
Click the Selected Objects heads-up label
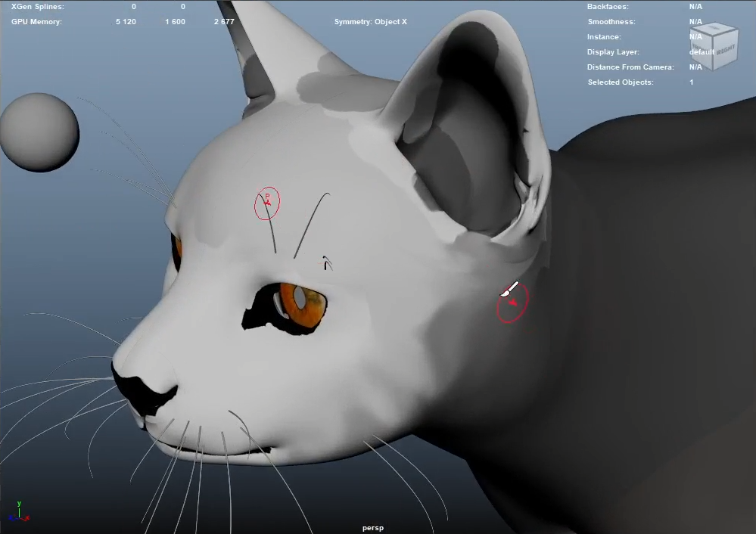pyautogui.click(x=620, y=82)
